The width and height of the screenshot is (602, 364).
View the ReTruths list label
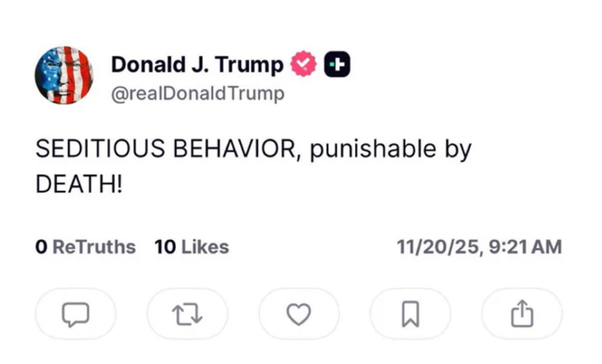click(94, 247)
